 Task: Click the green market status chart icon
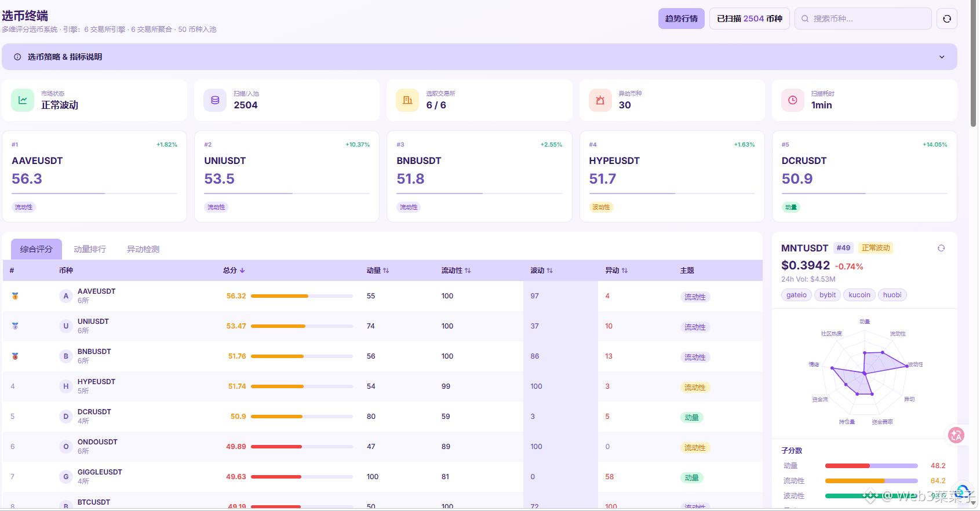pos(23,100)
